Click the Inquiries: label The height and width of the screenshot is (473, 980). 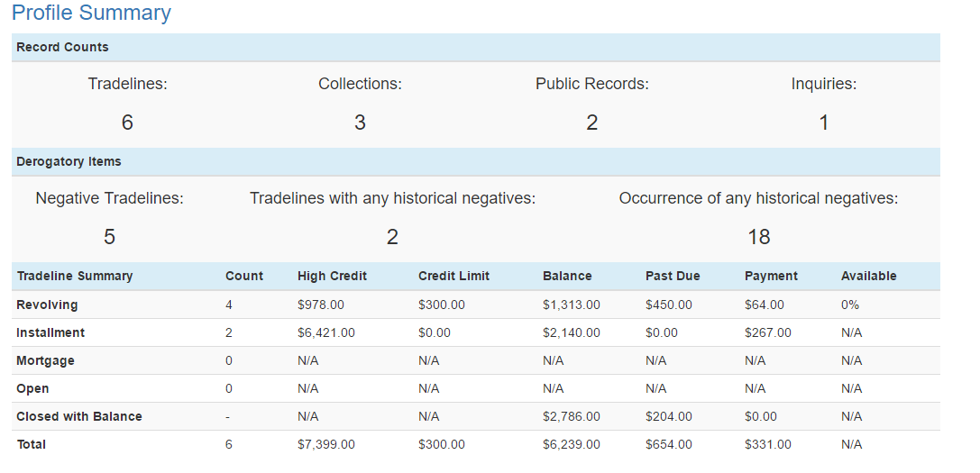click(824, 84)
